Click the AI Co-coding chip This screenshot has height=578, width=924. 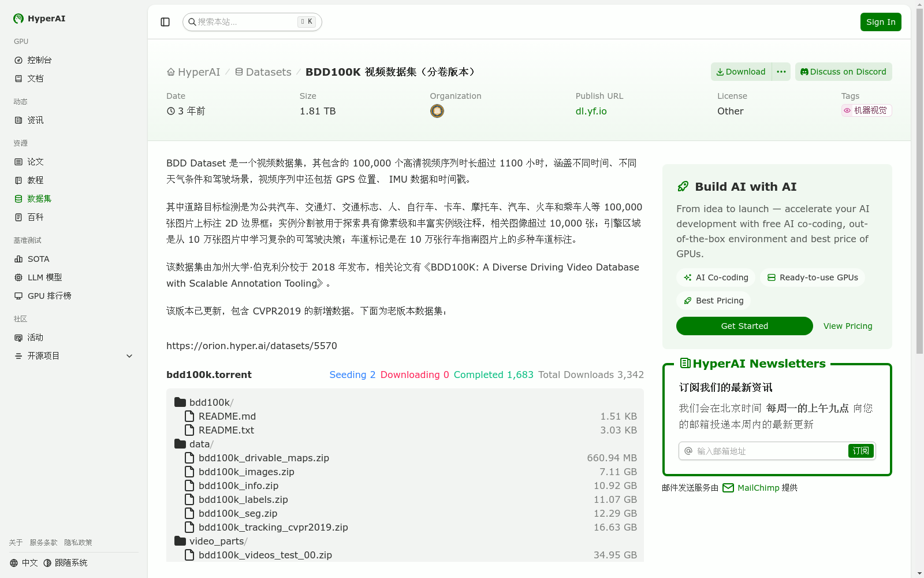(x=716, y=277)
